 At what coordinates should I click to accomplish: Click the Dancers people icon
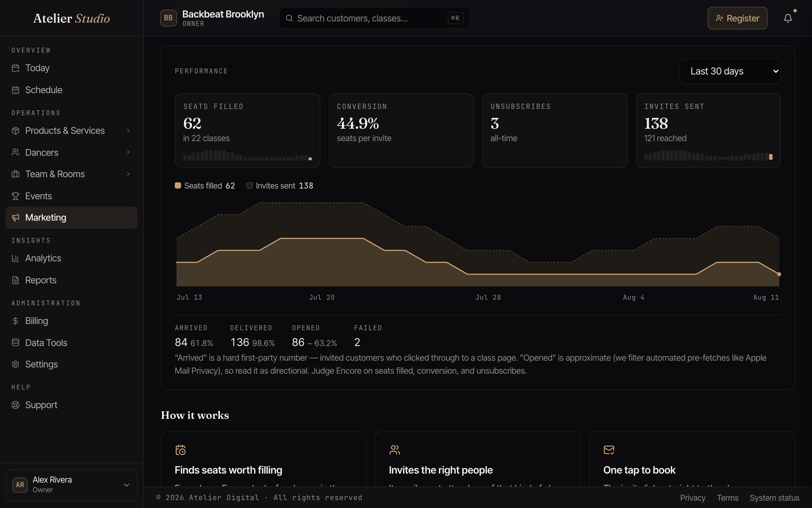pyautogui.click(x=16, y=152)
